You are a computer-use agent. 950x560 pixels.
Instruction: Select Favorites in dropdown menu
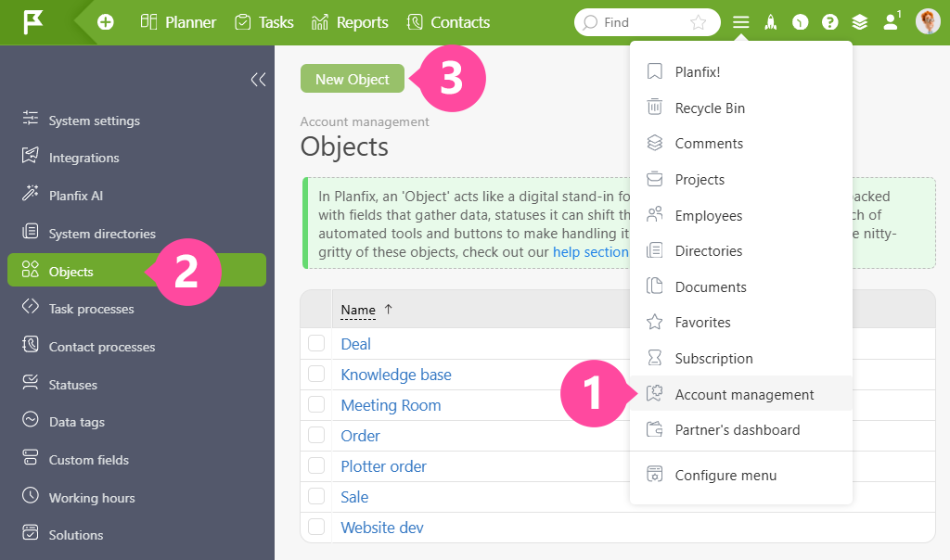741,322
